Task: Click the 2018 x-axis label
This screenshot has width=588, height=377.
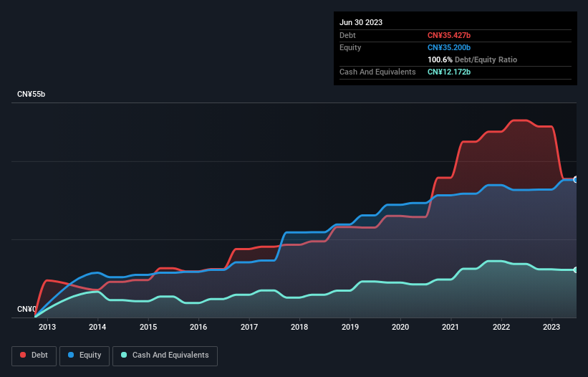Action: (x=299, y=327)
